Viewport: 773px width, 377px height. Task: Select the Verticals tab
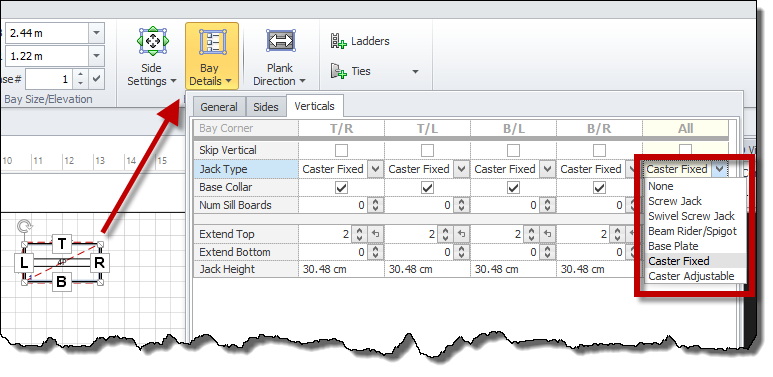315,106
